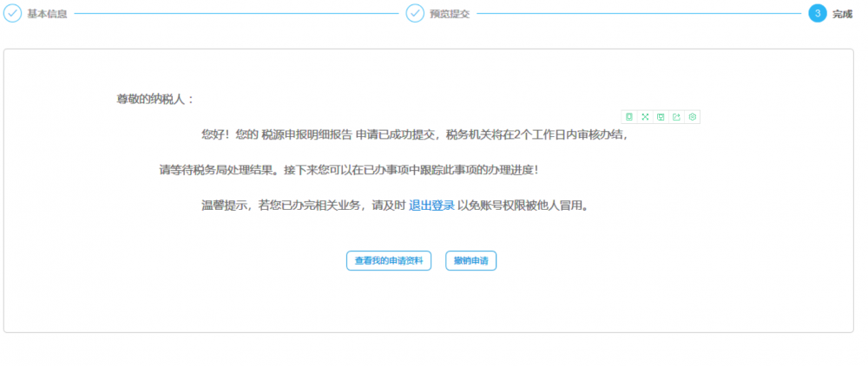Select the 预览提交 step label
This screenshot has height=366, width=868.
pyautogui.click(x=450, y=15)
